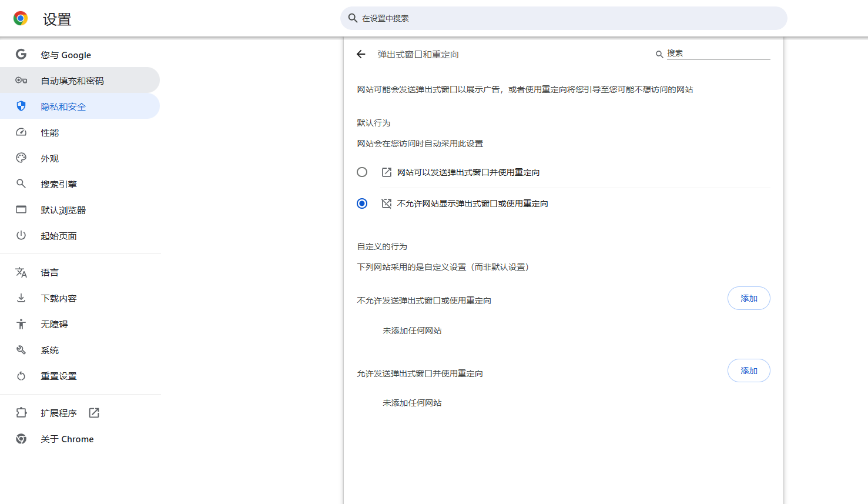Image resolution: width=868 pixels, height=504 pixels.
Task: Click the puzzle piece icon for 扩展程序
Action: click(x=21, y=413)
